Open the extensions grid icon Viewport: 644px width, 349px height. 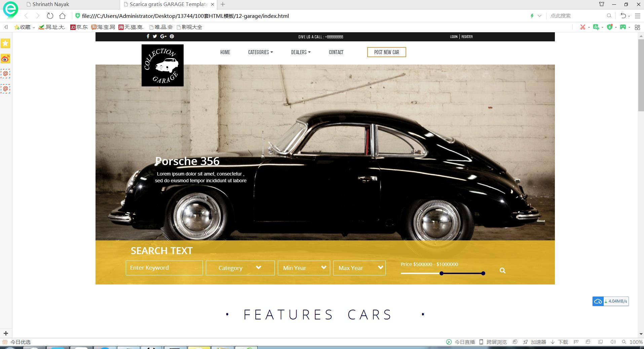[637, 27]
